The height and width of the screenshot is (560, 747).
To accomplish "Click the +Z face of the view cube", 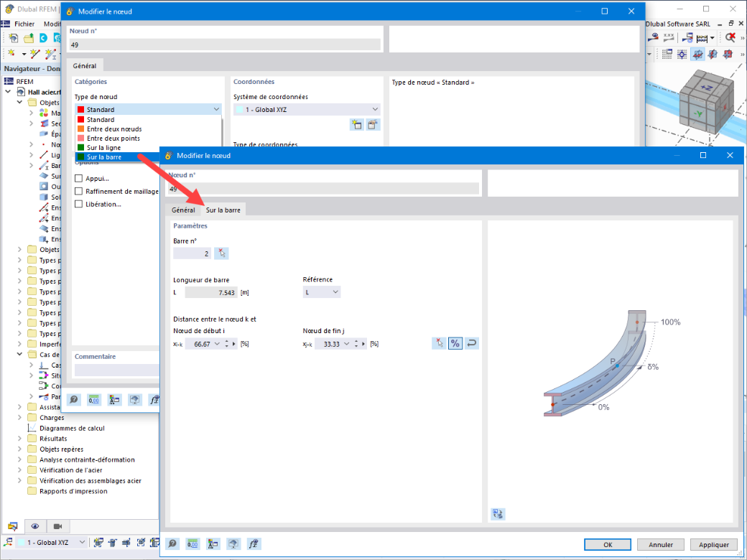I will [x=707, y=88].
